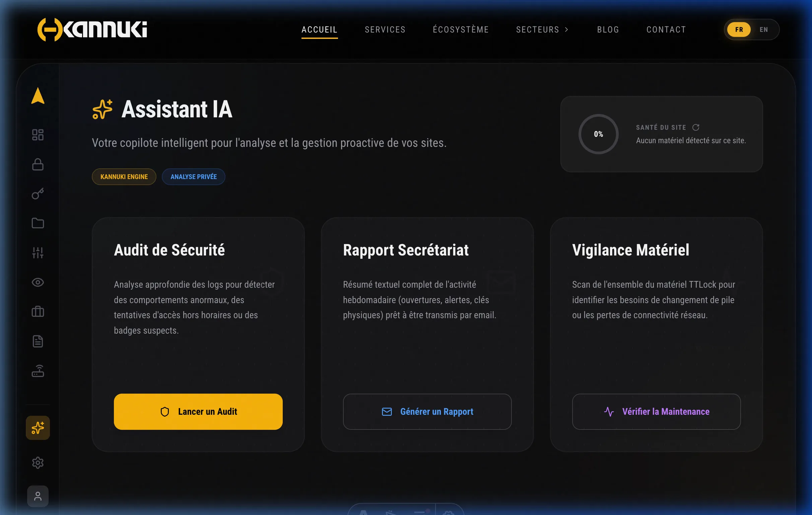Open the Écosystème menu item
Image resolution: width=812 pixels, height=515 pixels.
coord(461,30)
